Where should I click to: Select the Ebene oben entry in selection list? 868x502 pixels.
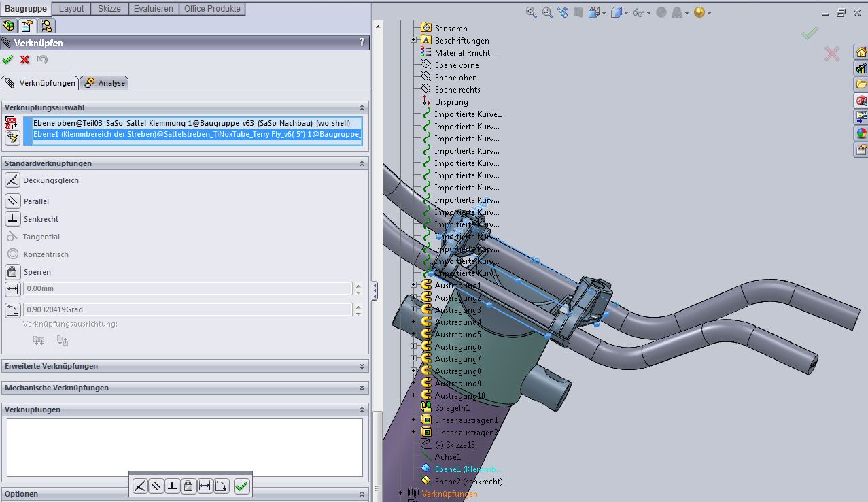[x=192, y=124]
